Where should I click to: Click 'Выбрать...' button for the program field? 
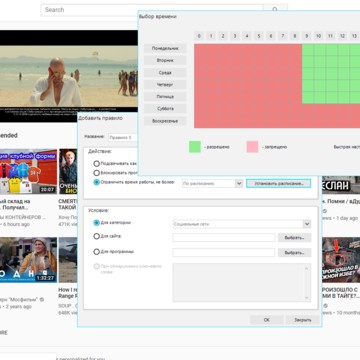click(294, 253)
